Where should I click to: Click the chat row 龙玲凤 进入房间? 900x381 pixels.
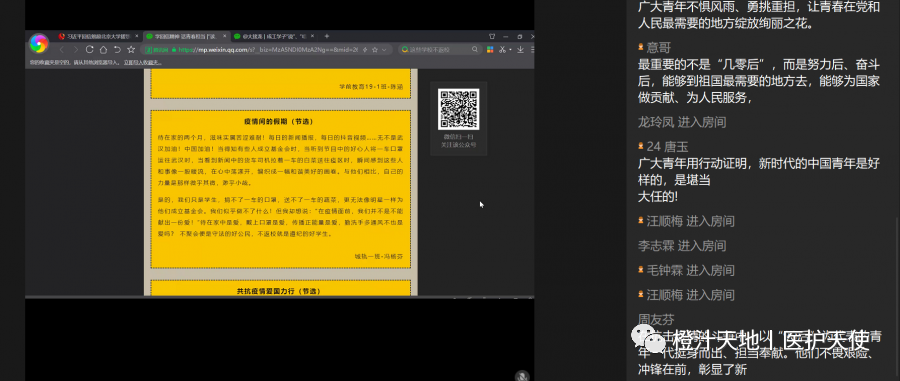682,122
